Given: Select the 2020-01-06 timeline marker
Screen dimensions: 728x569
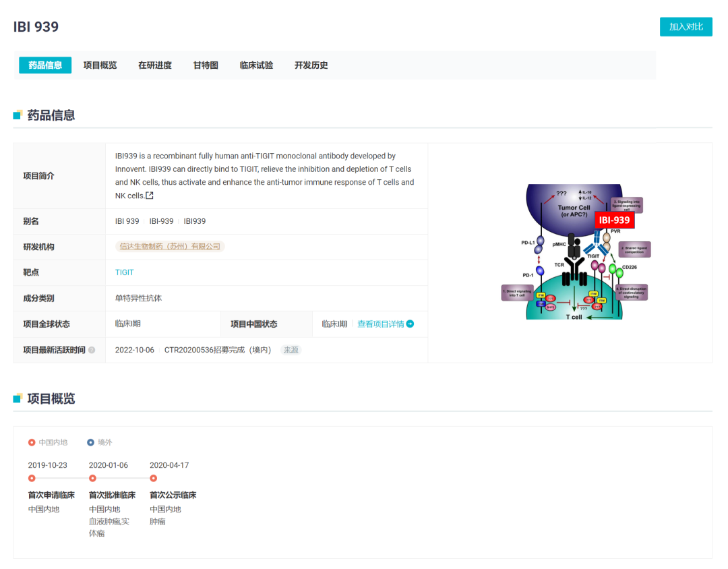Looking at the screenshot, I should point(92,478).
